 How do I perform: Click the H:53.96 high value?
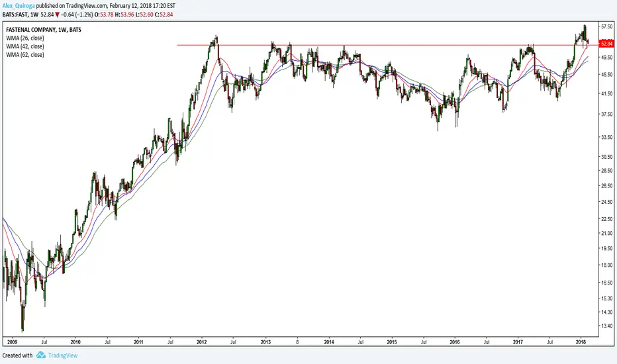click(124, 15)
